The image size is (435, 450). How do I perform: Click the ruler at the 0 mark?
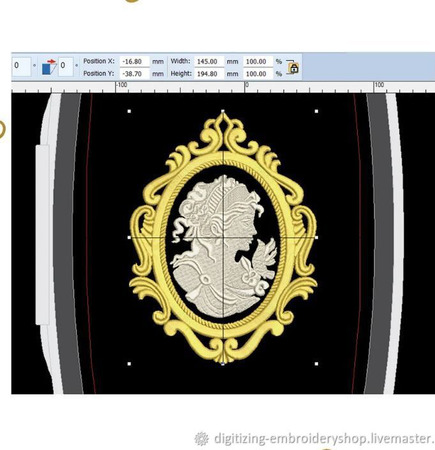(246, 86)
